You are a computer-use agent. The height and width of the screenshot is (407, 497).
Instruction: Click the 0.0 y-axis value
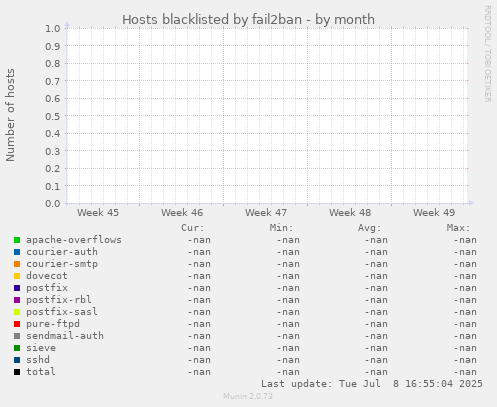(x=53, y=203)
